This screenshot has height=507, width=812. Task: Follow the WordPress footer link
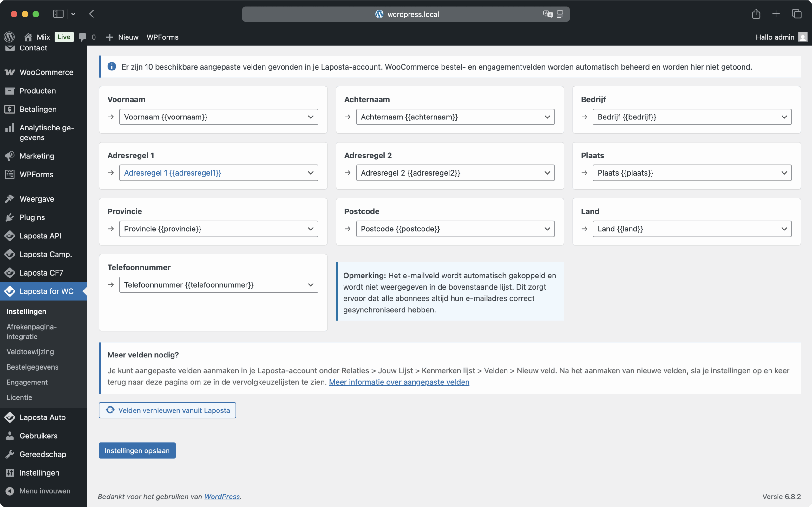point(222,496)
